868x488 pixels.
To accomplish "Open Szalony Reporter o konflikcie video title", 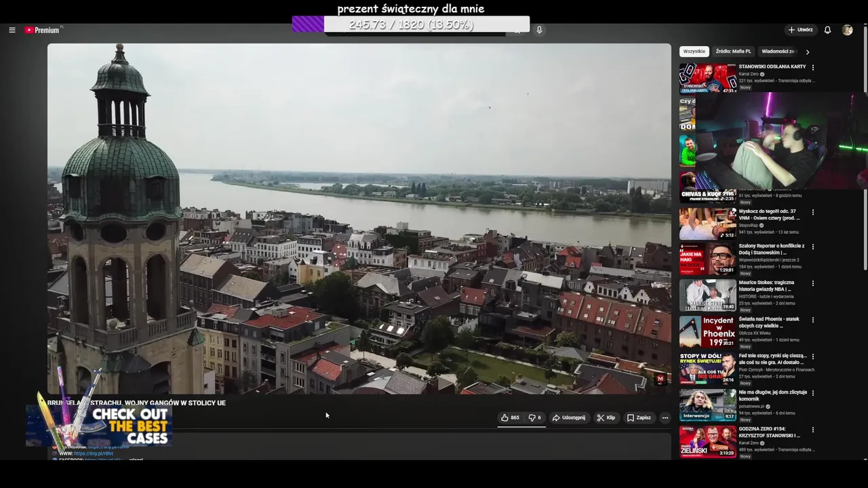I will [x=772, y=249].
